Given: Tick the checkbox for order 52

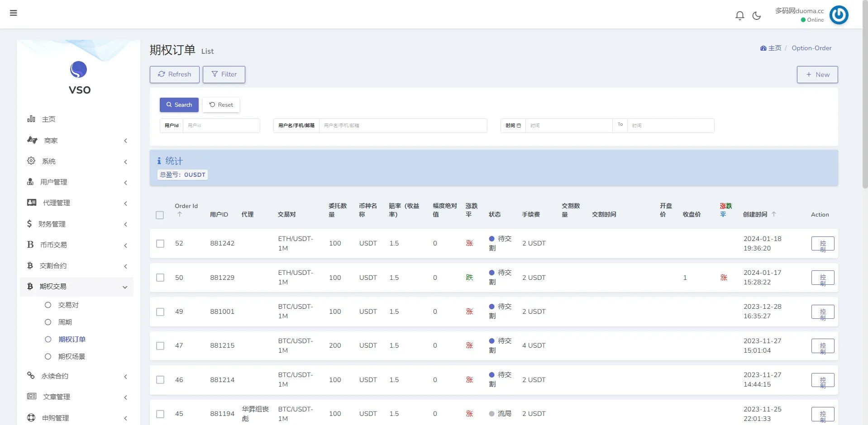Looking at the screenshot, I should 160,244.
